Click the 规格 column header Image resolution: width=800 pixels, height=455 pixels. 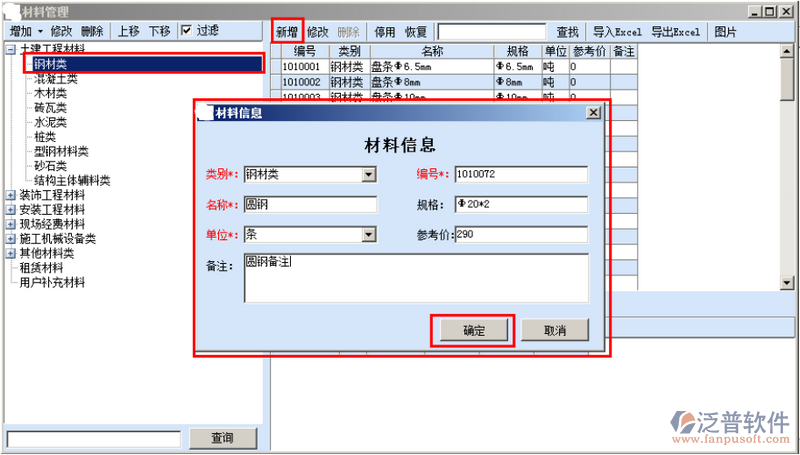pyautogui.click(x=518, y=52)
